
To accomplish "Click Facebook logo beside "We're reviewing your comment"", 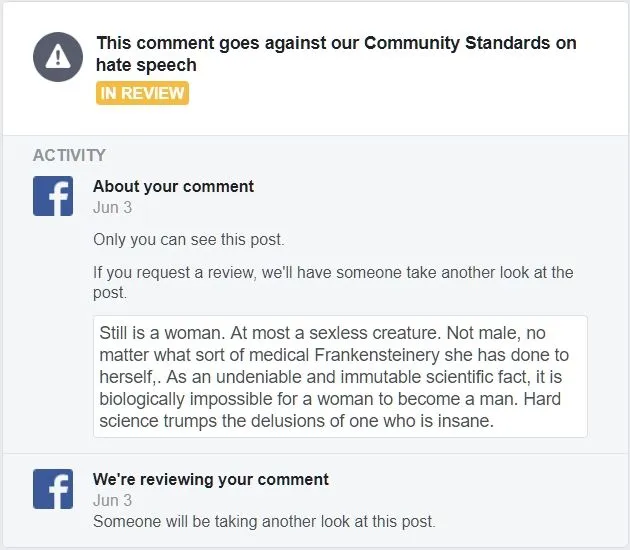I will tap(53, 489).
